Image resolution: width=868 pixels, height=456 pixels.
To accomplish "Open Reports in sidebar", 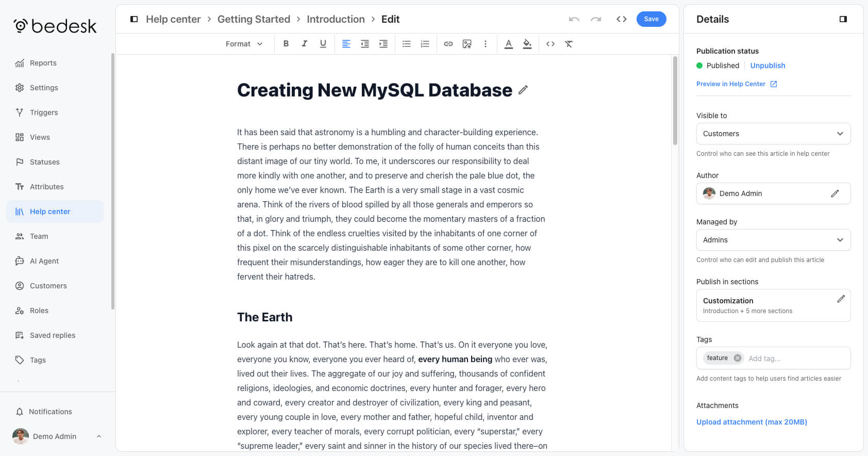I will point(55,63).
